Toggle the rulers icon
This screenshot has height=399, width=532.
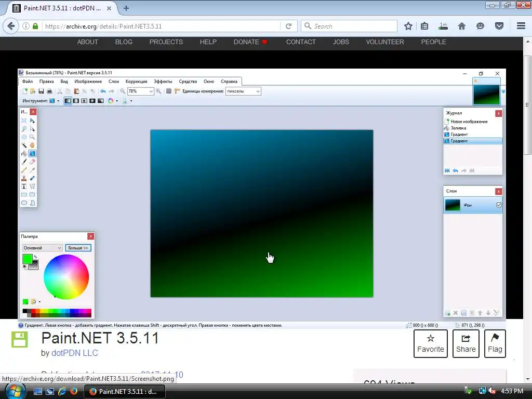click(177, 91)
